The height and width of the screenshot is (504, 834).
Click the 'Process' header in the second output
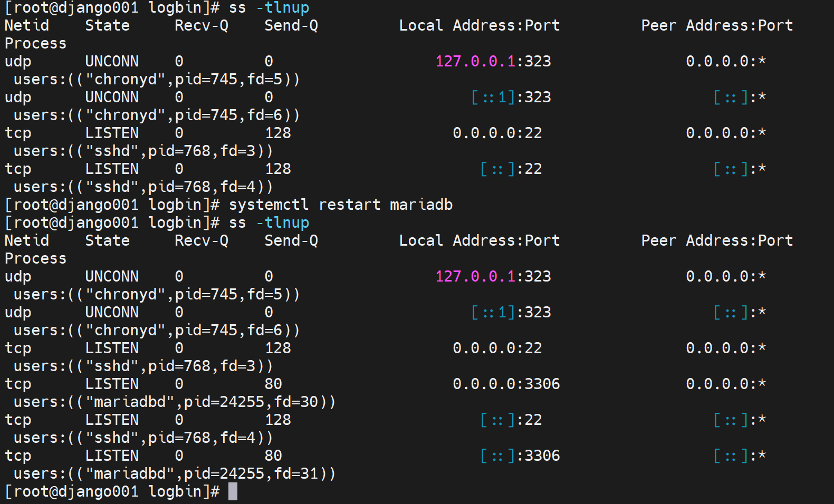(35, 258)
